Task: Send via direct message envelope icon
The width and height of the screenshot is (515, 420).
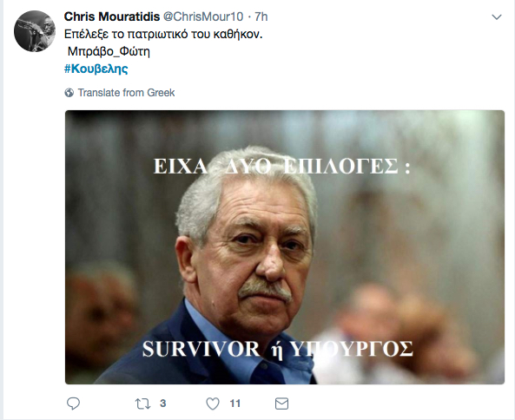Action: (x=281, y=404)
